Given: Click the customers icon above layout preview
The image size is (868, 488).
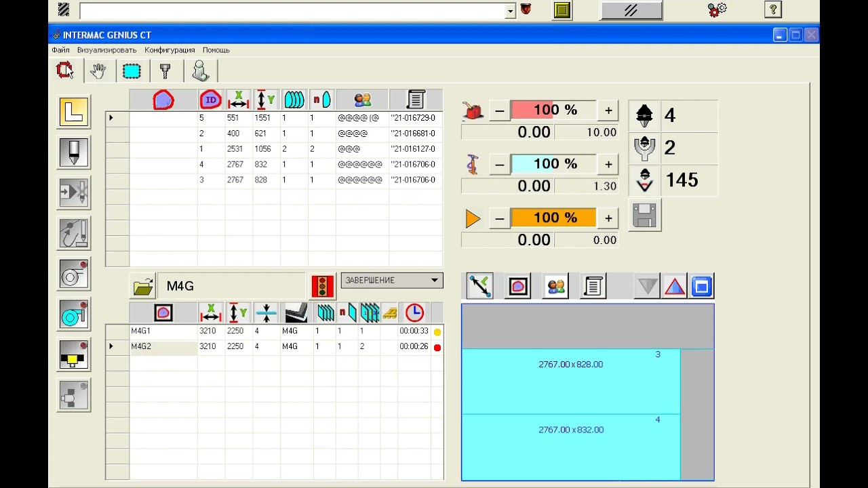Looking at the screenshot, I should click(556, 286).
